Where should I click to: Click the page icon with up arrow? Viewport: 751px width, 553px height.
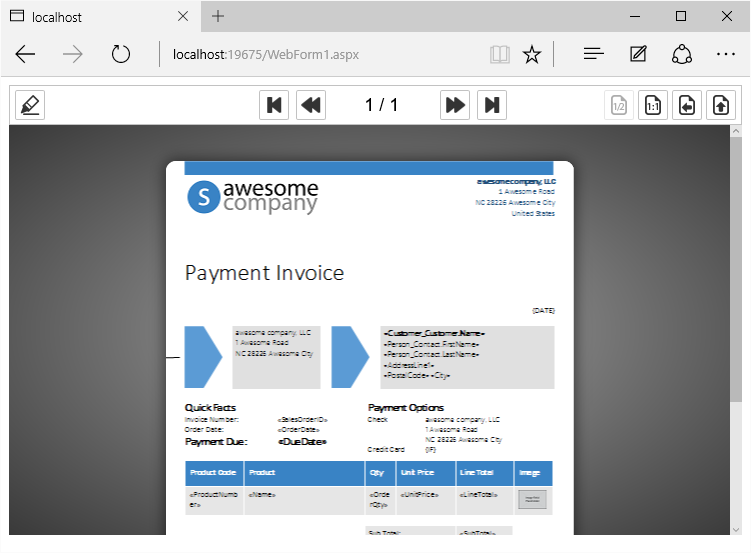click(720, 105)
